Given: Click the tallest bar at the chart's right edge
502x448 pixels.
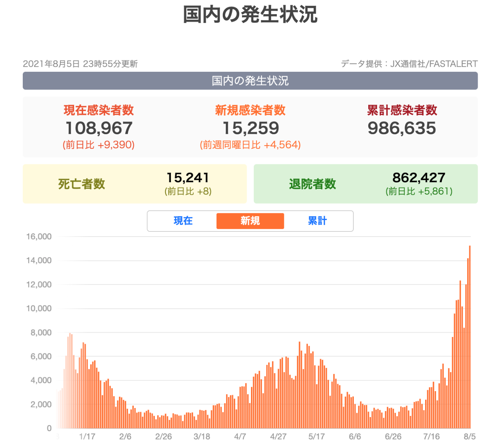Looking at the screenshot, I should pyautogui.click(x=469, y=337).
